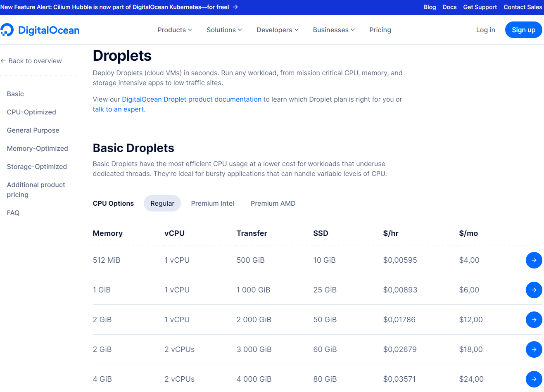Click the 2 000 GiB transfer cell
544x392 pixels.
(254, 320)
